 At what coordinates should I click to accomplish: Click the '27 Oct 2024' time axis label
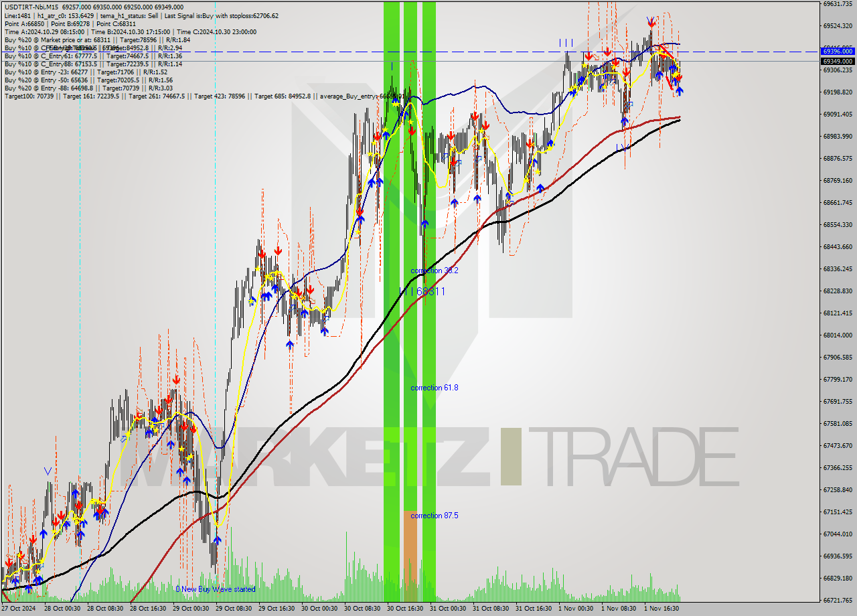click(18, 609)
